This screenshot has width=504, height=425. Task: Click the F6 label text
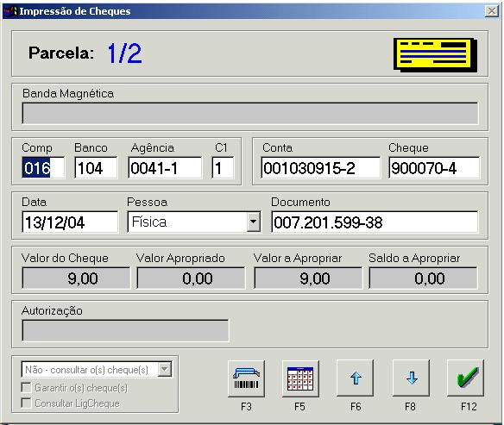click(x=356, y=407)
